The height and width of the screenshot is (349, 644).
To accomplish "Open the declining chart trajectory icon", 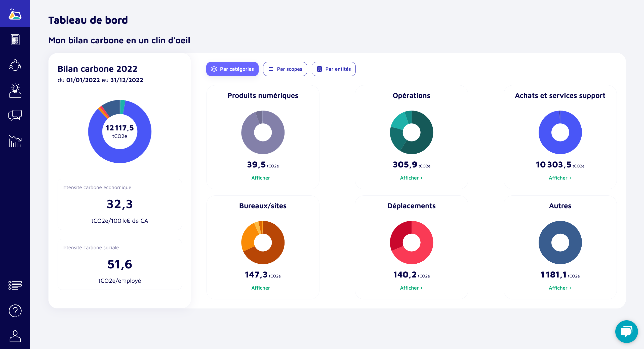I will pyautogui.click(x=15, y=141).
